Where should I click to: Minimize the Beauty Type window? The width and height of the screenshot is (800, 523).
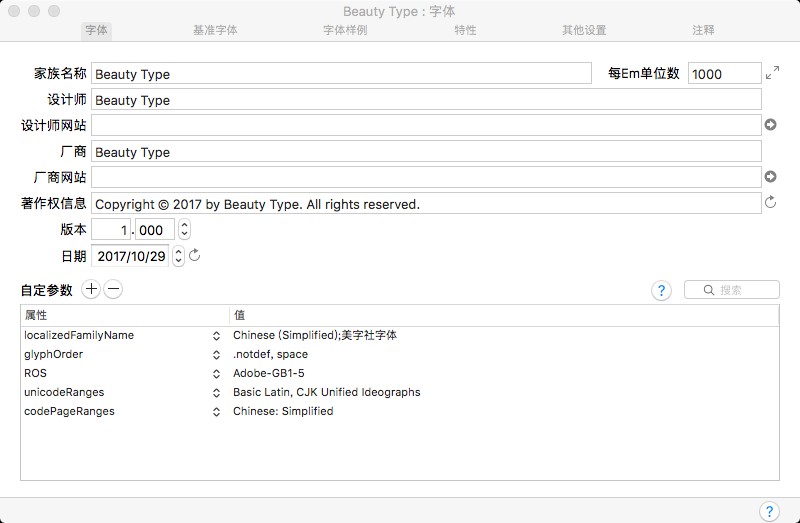pyautogui.click(x=34, y=11)
